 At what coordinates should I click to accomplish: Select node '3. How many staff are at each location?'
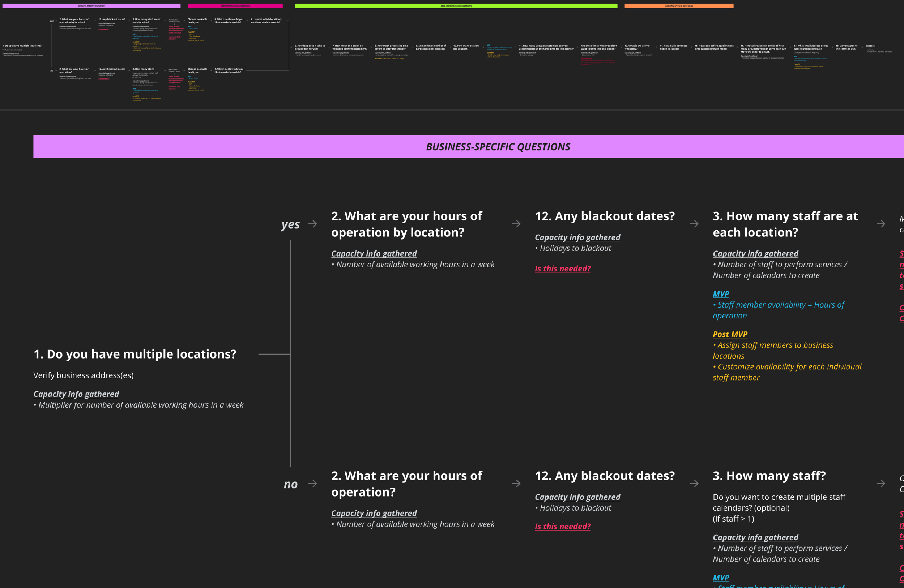tap(785, 224)
